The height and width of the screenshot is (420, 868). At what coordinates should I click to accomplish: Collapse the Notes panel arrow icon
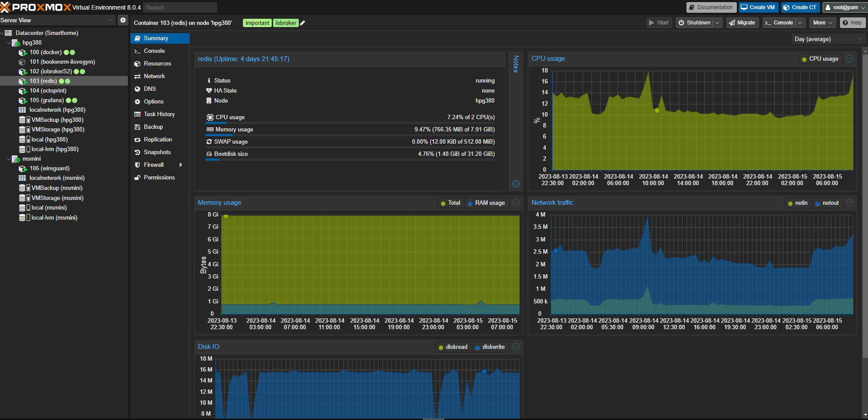(516, 184)
